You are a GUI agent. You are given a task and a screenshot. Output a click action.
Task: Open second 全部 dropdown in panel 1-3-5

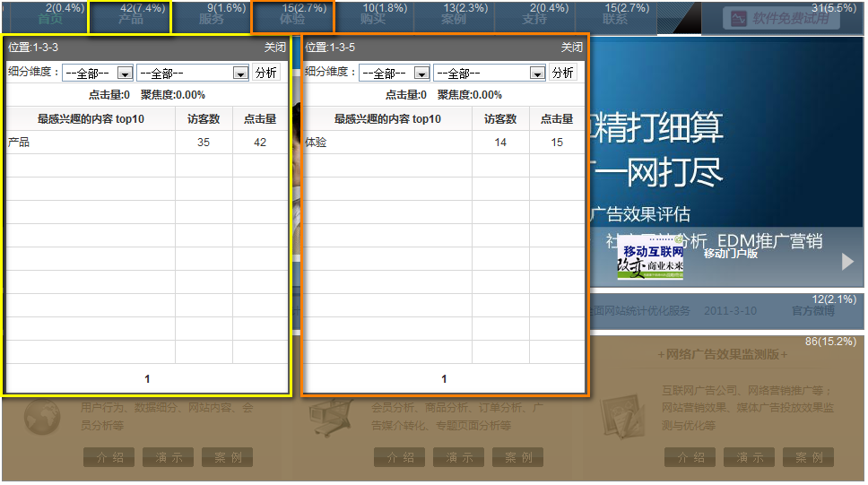coord(490,74)
